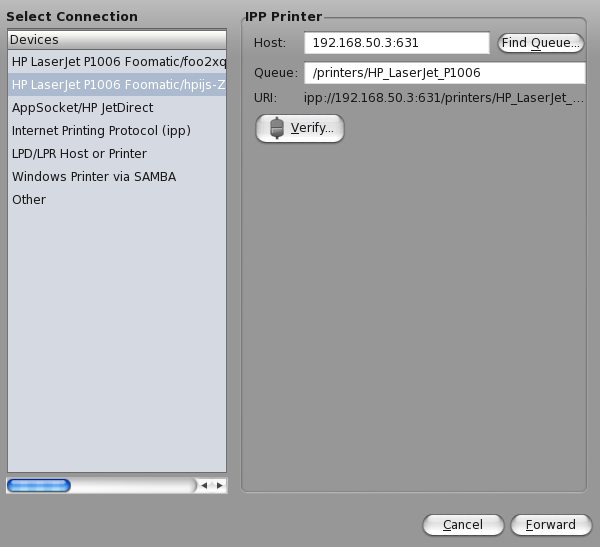Choose Internet Printing Protocol (ipp)

[x=117, y=131]
